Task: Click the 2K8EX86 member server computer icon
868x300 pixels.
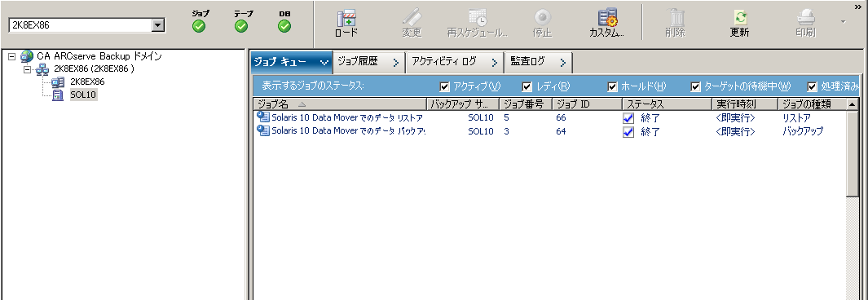Action: 58,82
